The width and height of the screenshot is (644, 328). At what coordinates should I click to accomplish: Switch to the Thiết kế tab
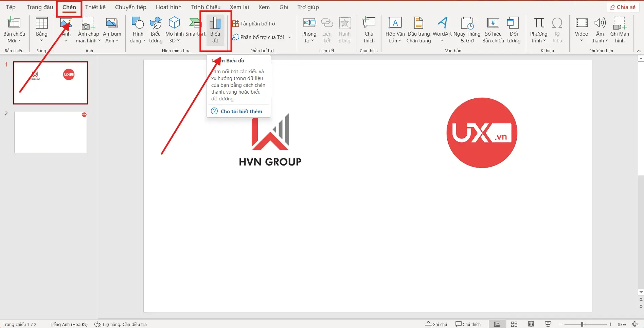pos(95,7)
